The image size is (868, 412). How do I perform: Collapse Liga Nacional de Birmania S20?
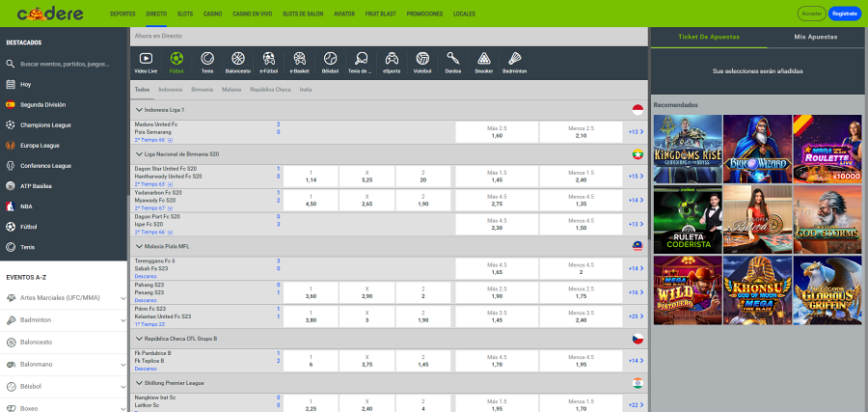point(139,154)
